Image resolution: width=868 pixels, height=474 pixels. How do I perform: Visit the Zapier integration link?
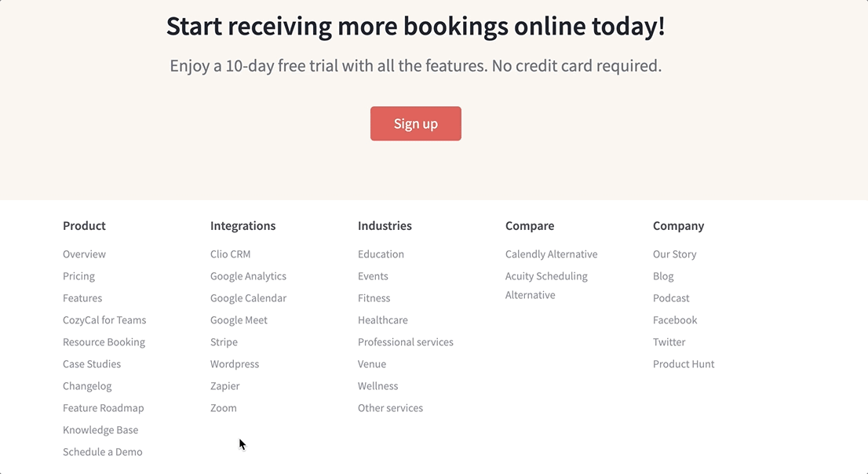[224, 386]
